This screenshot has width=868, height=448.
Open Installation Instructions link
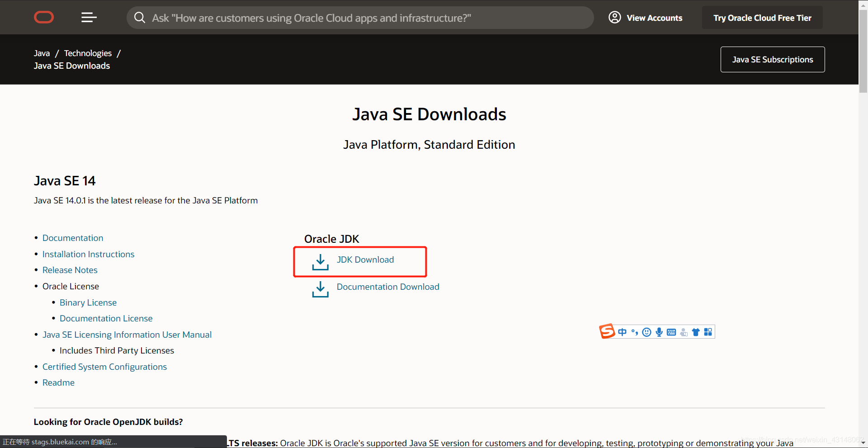pos(88,254)
